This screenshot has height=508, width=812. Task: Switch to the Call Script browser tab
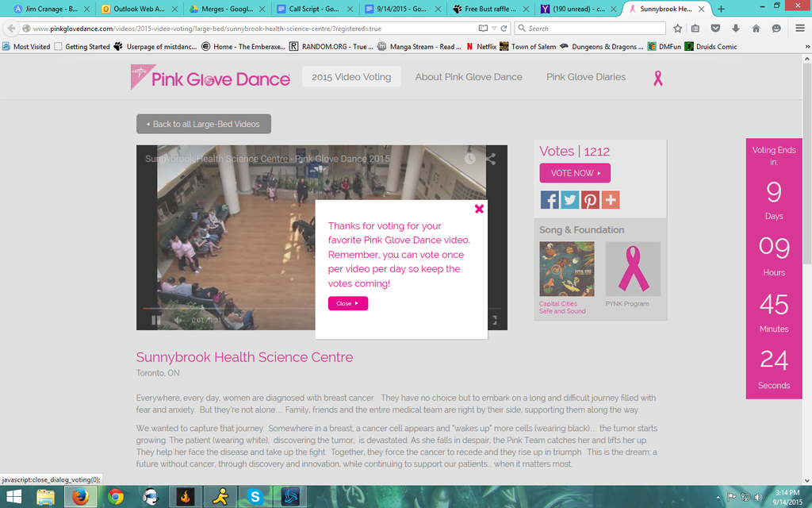(312, 9)
